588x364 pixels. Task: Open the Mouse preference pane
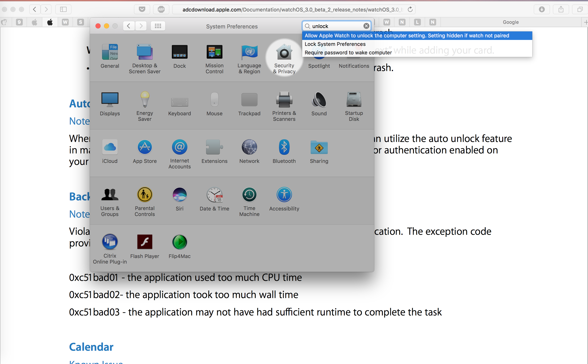click(214, 104)
